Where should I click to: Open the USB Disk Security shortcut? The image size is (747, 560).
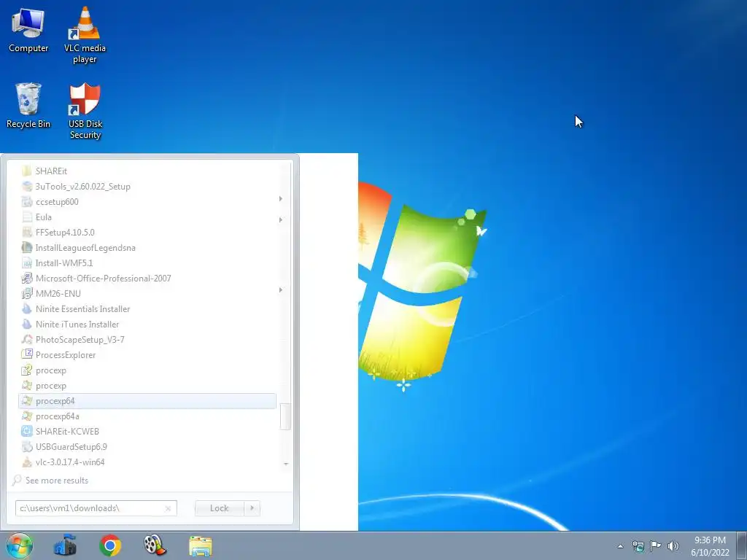[85, 111]
